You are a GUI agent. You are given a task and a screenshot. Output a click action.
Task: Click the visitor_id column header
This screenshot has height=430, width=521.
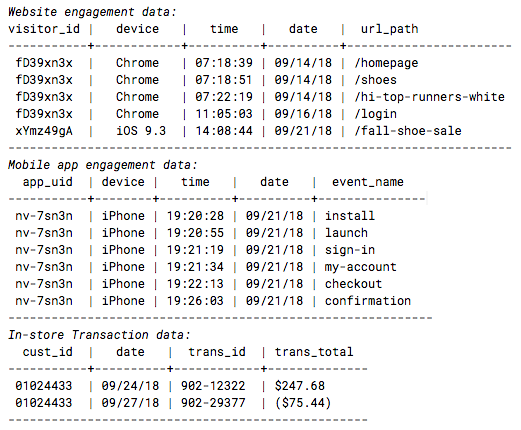(44, 29)
